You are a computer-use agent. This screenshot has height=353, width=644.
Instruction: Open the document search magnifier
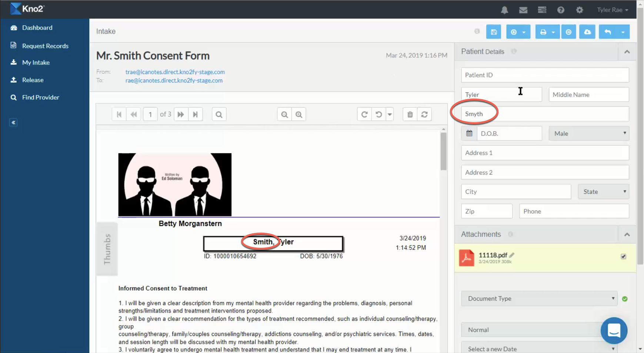point(219,114)
